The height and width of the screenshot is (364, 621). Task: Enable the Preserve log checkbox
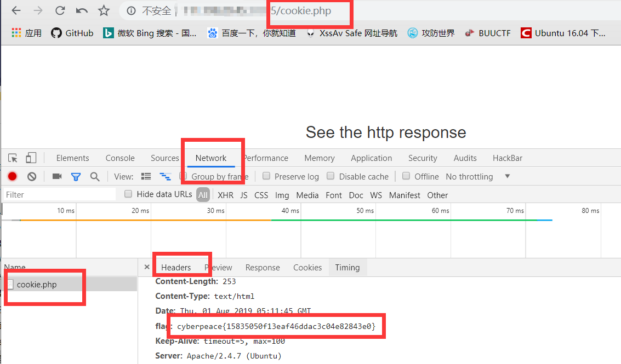(266, 176)
